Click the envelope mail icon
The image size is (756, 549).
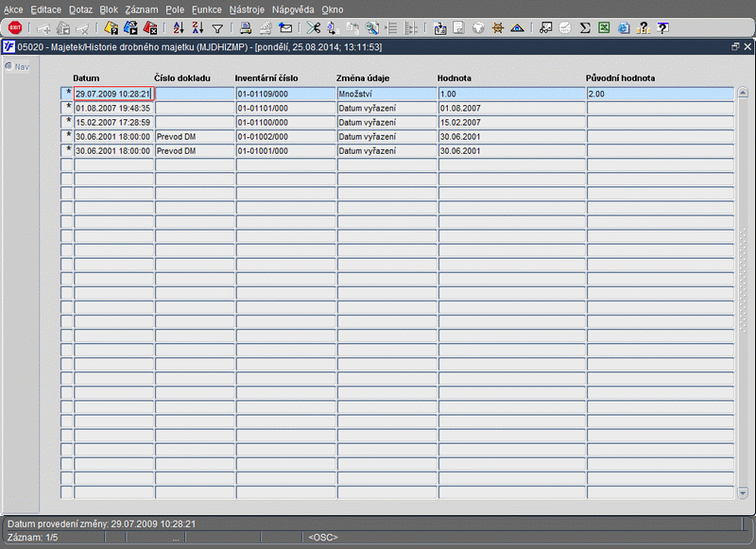click(x=286, y=28)
